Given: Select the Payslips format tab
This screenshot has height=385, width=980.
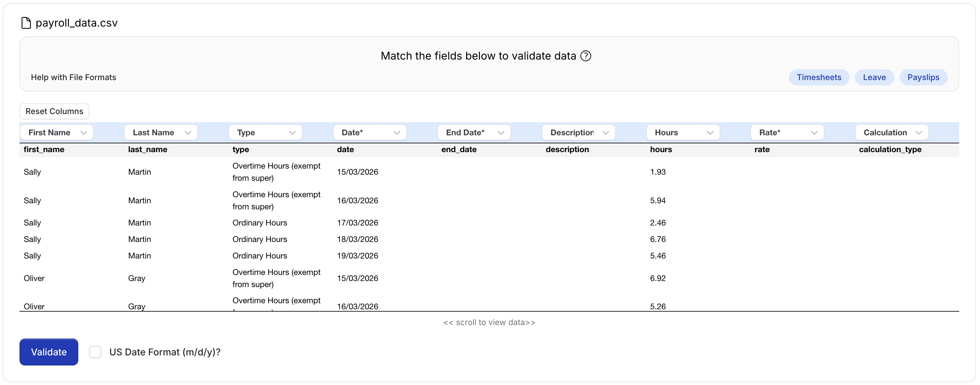Looking at the screenshot, I should click(x=923, y=77).
